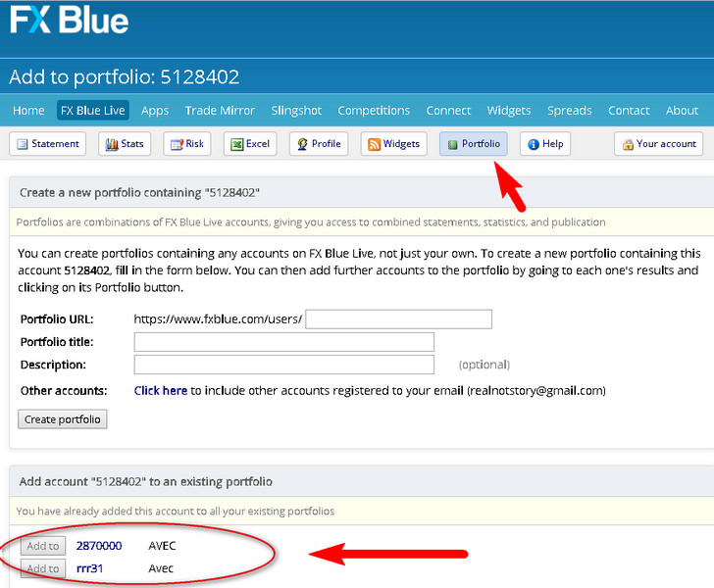Open the Apps menu item

pos(155,111)
